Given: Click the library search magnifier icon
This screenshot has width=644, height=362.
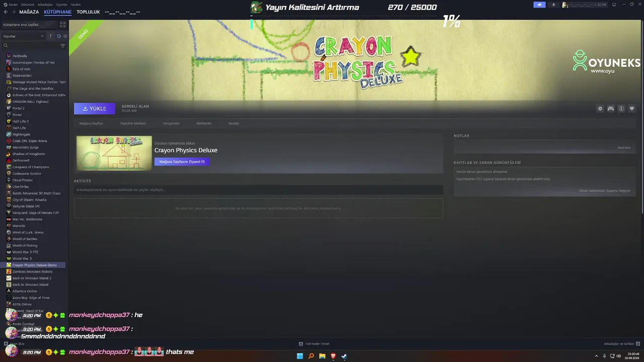Looking at the screenshot, I should (6, 46).
